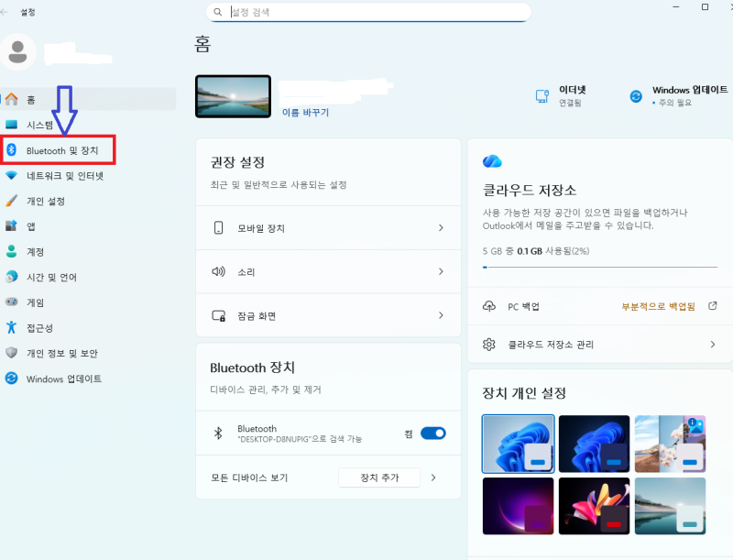Select the lake landscape theme thumbnail
Viewport: 733px width, 560px height.
pyautogui.click(x=670, y=506)
